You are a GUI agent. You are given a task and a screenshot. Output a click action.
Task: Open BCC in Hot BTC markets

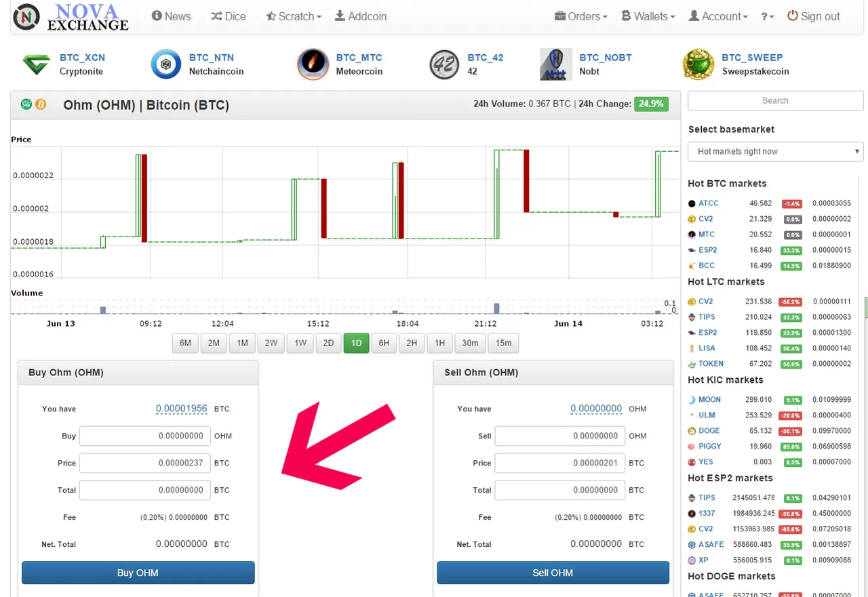[707, 266]
